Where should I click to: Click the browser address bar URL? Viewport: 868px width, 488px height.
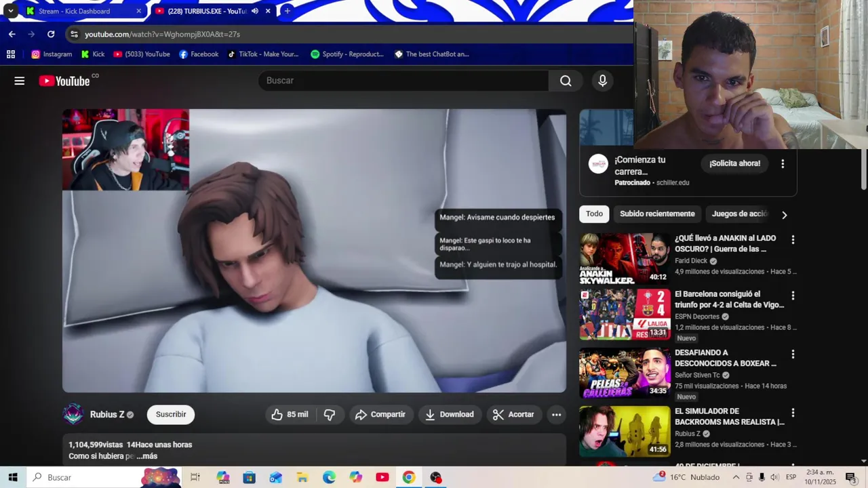point(163,34)
